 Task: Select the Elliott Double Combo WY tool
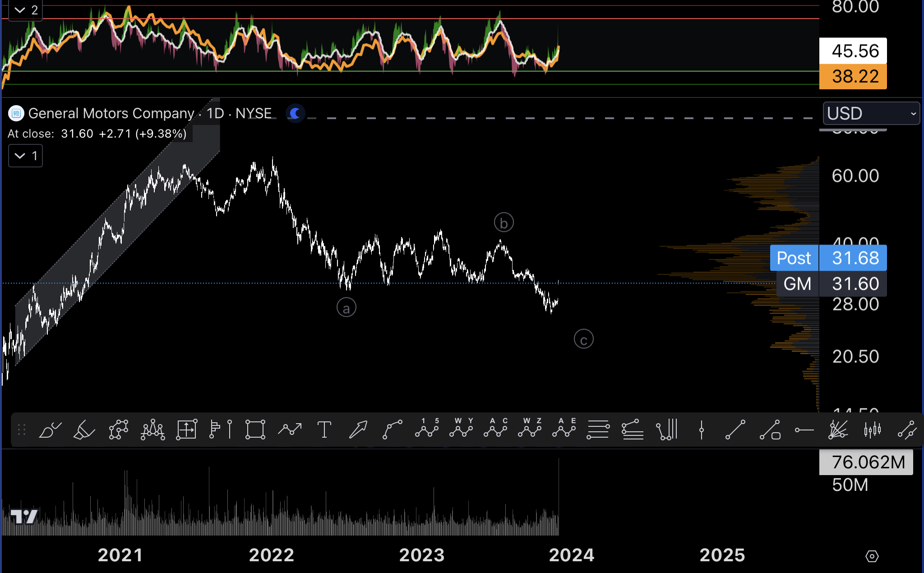coord(461,428)
